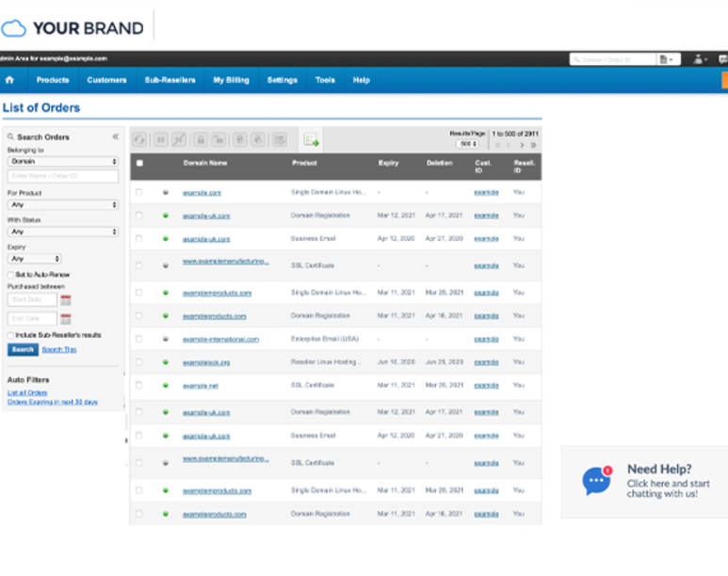Screen dimensions: 728x576
Task: Open the Belonging to dropdown
Action: tap(62, 162)
